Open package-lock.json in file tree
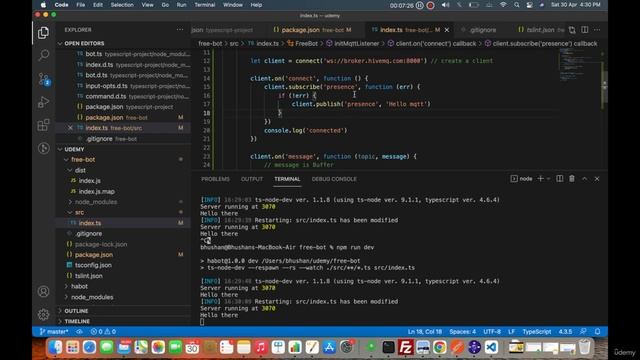Viewport: 640px width, 360px height. [101, 244]
